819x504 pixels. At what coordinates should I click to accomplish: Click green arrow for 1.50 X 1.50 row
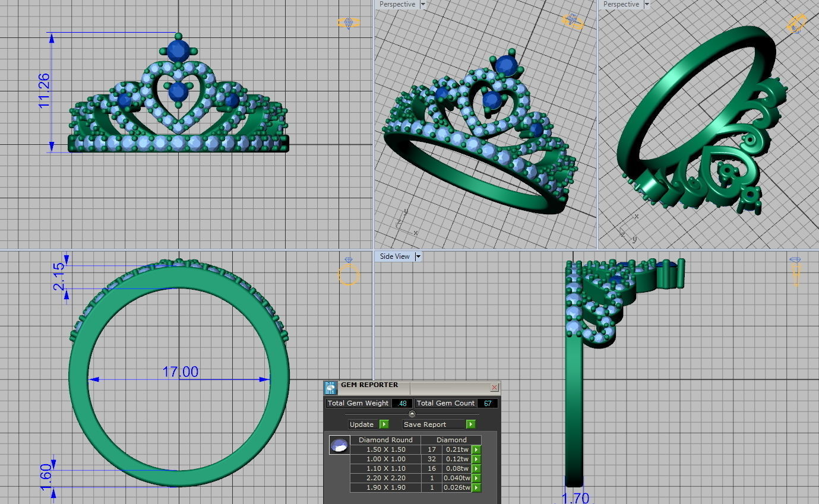click(x=476, y=450)
